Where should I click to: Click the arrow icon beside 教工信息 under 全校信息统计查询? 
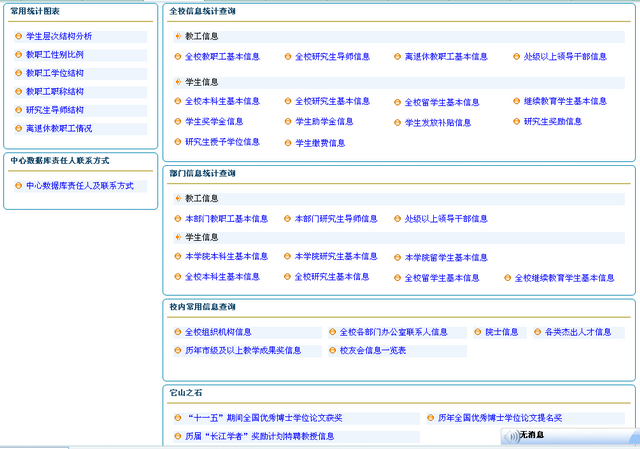(177, 36)
